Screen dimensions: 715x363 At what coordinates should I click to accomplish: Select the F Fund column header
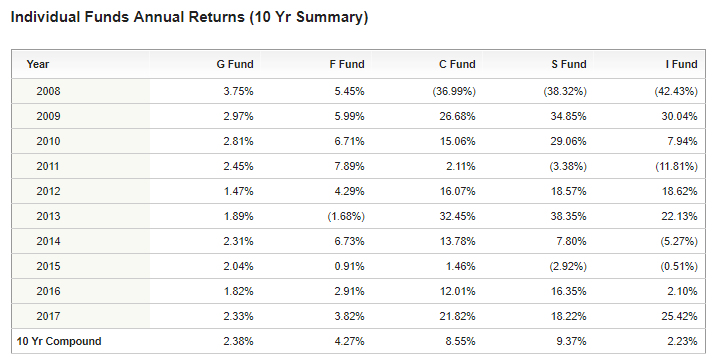click(x=347, y=64)
